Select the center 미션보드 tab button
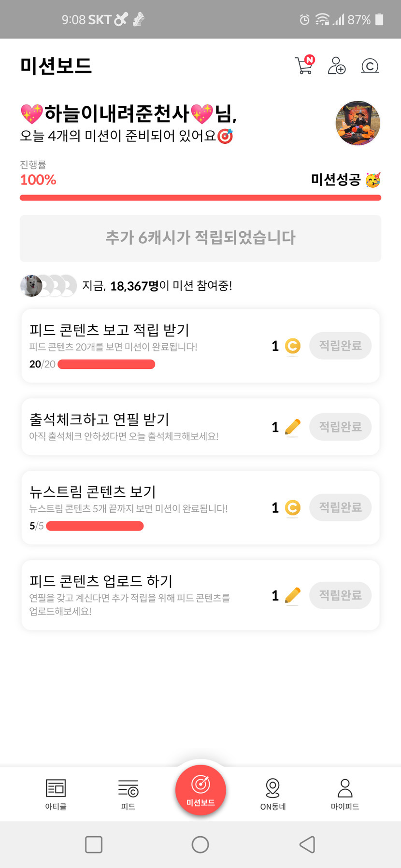 point(200,790)
